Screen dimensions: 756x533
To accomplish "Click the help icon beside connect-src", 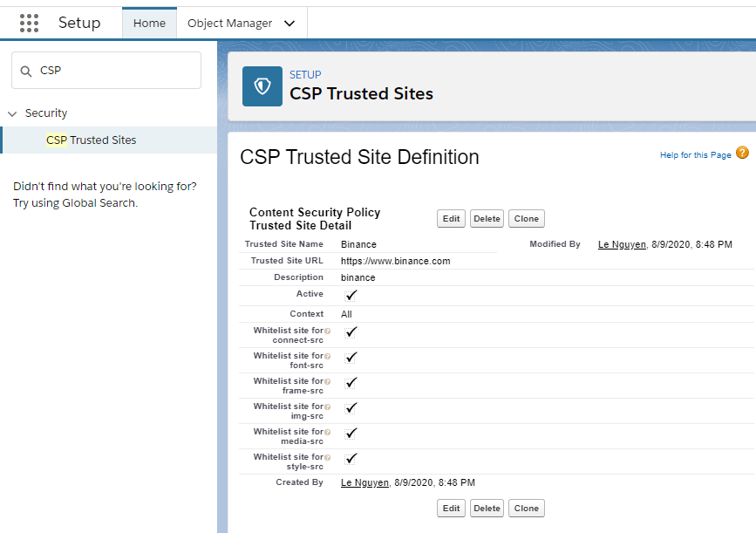I will coord(328,331).
